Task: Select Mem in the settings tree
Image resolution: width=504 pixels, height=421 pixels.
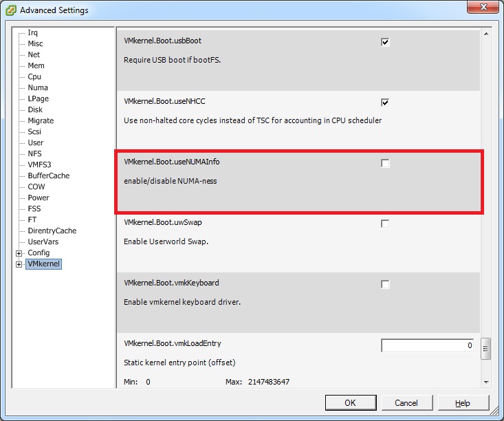Action: click(36, 65)
